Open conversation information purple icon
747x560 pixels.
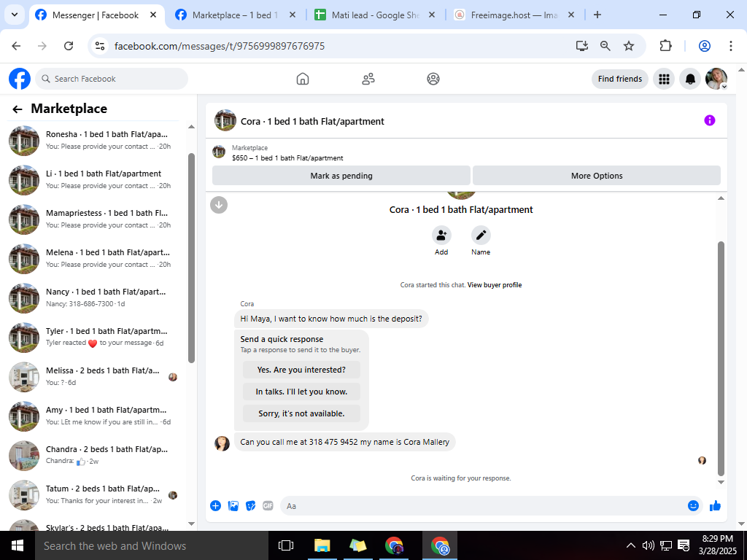[x=709, y=120]
